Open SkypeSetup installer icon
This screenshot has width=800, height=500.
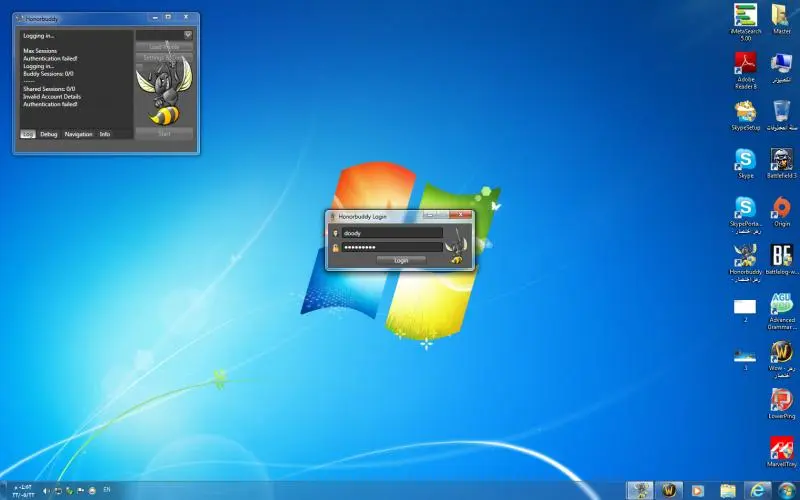point(745,115)
